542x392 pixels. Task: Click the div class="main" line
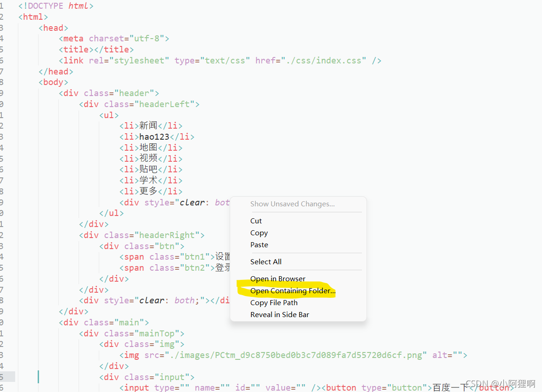point(104,323)
